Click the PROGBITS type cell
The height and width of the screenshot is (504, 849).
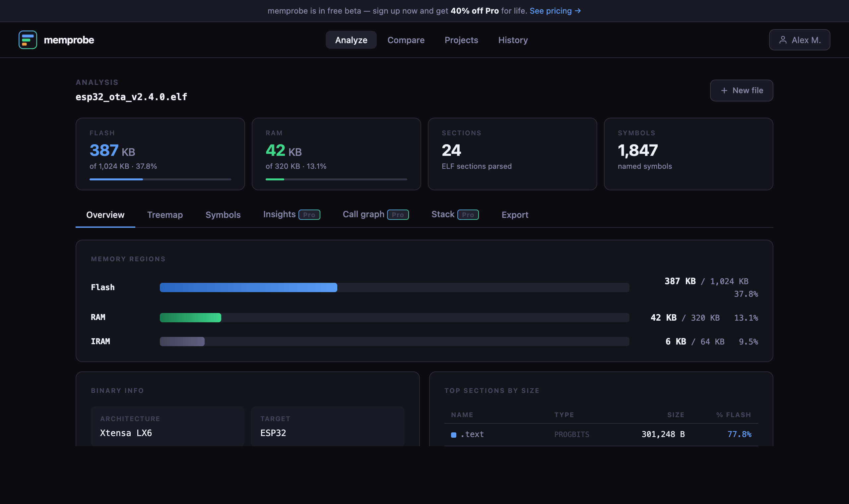tap(572, 434)
